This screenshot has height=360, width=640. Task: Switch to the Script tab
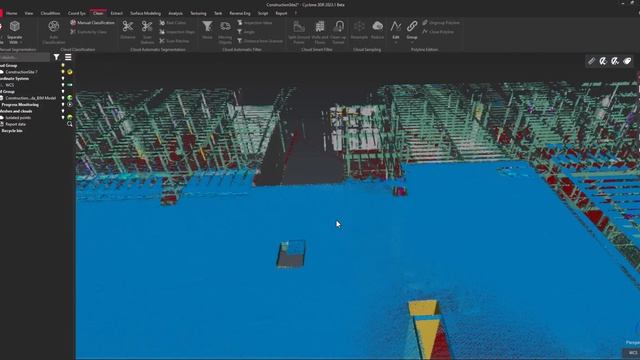263,13
